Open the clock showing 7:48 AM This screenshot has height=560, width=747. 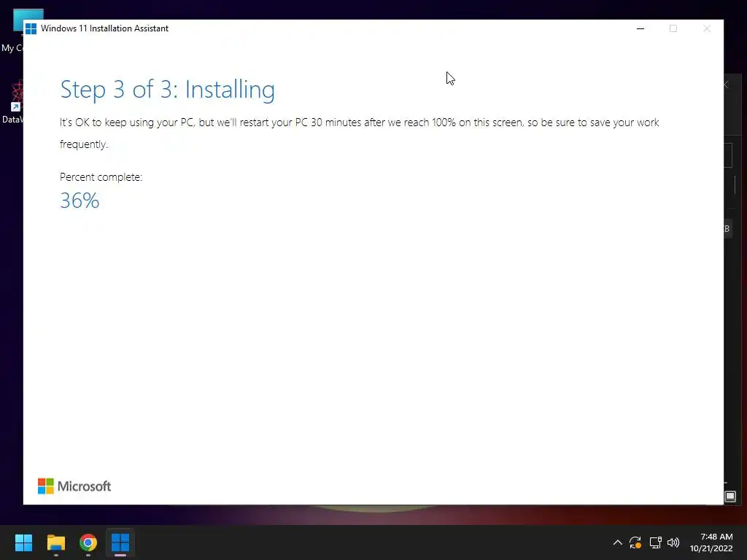[x=716, y=537]
